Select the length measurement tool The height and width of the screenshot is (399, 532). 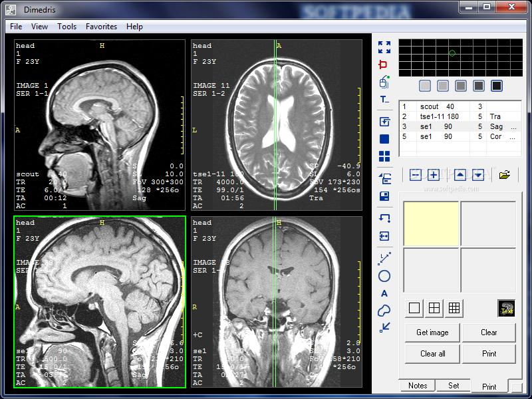(384, 259)
